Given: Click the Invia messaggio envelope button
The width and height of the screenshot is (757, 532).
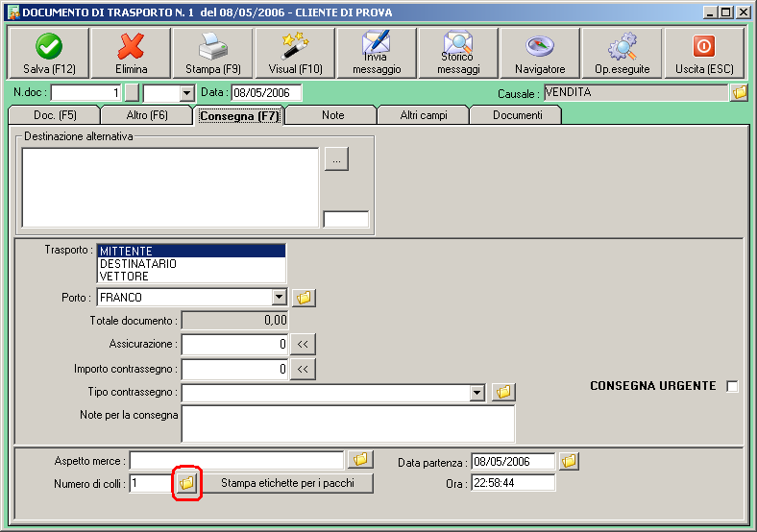Looking at the screenshot, I should [x=377, y=53].
